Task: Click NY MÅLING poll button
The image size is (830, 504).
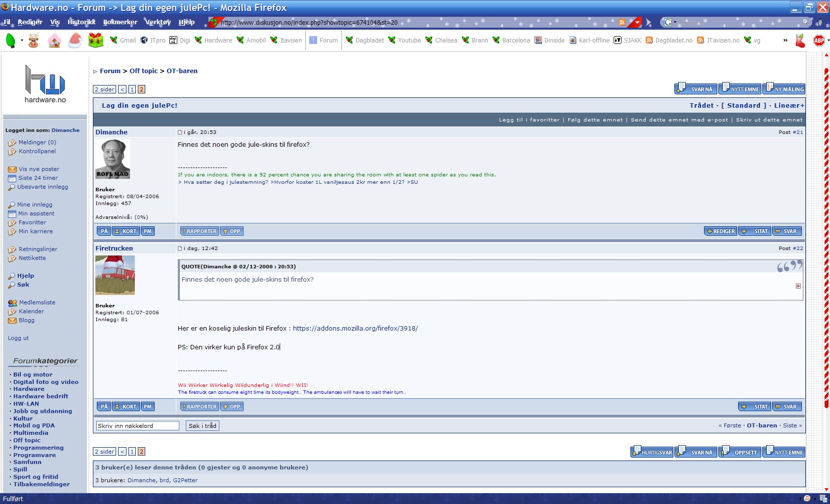Action: [x=784, y=88]
